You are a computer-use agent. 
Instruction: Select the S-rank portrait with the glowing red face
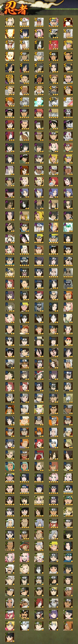click(53, 45)
